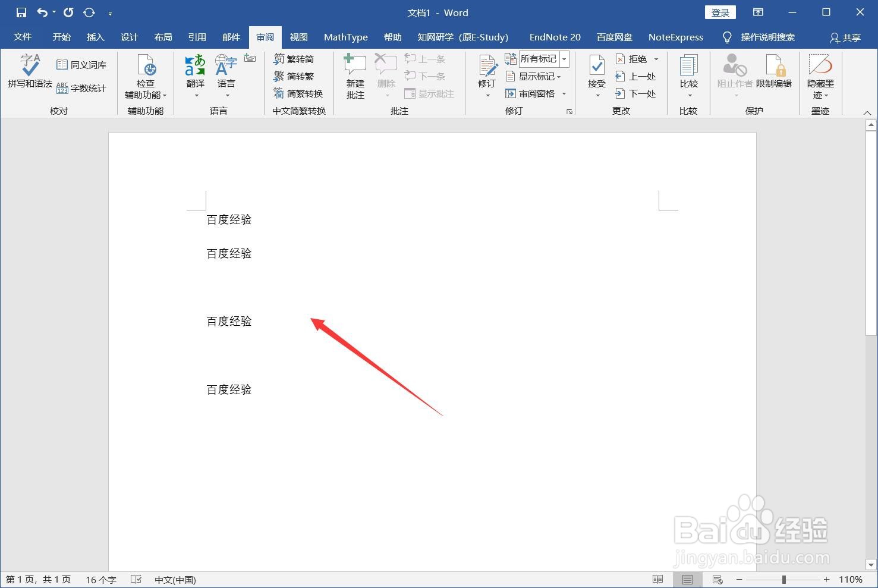Click the Sign in button (登录)
878x588 pixels.
(720, 12)
